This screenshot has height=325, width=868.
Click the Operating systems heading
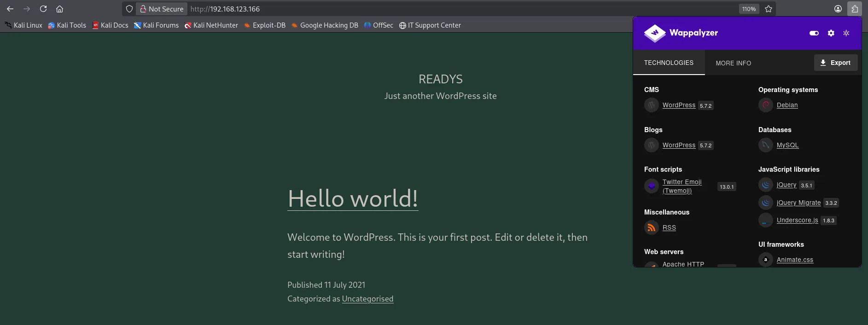click(788, 90)
